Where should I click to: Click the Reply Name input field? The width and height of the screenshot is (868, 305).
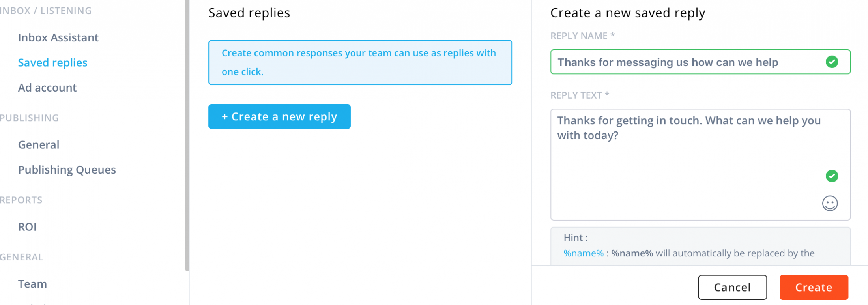(687, 62)
